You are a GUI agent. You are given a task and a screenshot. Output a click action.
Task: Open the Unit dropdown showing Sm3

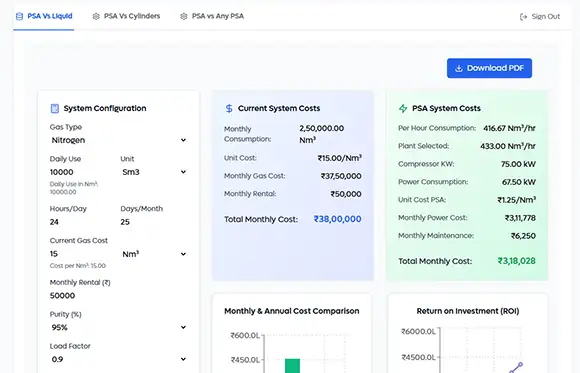tap(154, 172)
